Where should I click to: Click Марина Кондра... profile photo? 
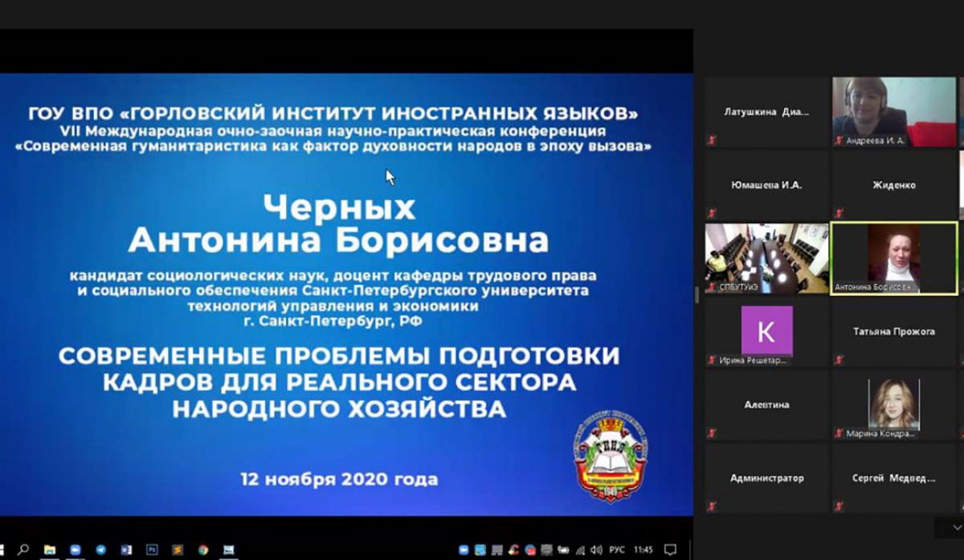point(894,403)
